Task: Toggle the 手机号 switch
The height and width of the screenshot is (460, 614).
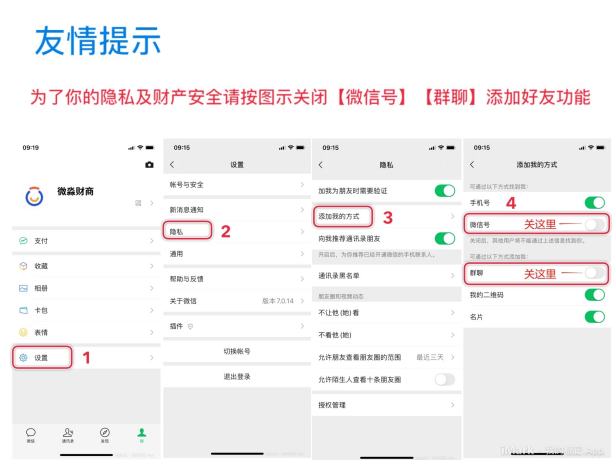Action: [595, 203]
